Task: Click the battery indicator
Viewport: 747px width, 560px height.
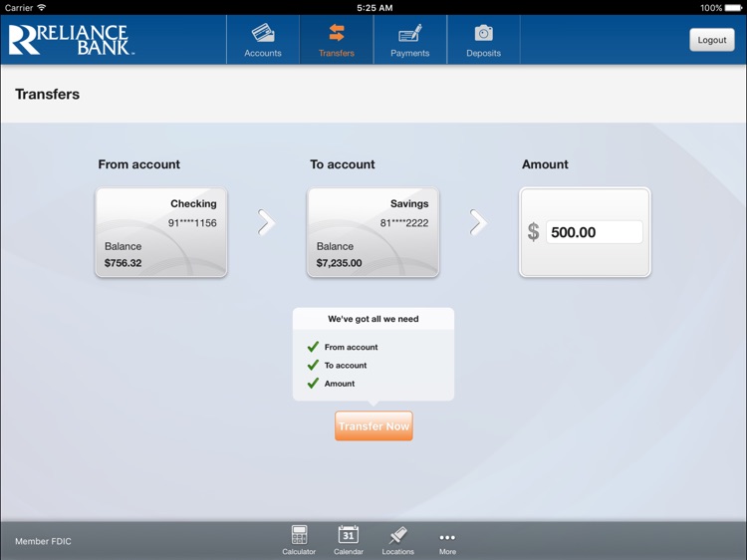Action: 733,8
